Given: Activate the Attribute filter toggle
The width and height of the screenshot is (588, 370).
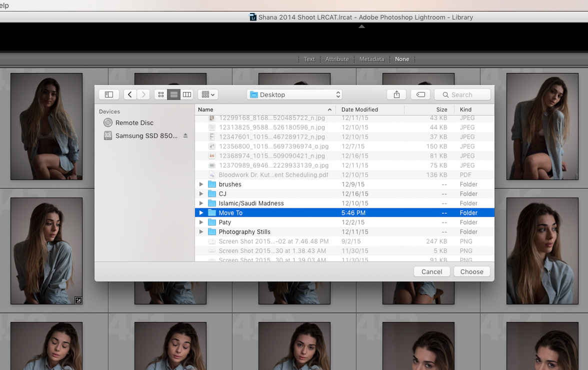Looking at the screenshot, I should [337, 59].
